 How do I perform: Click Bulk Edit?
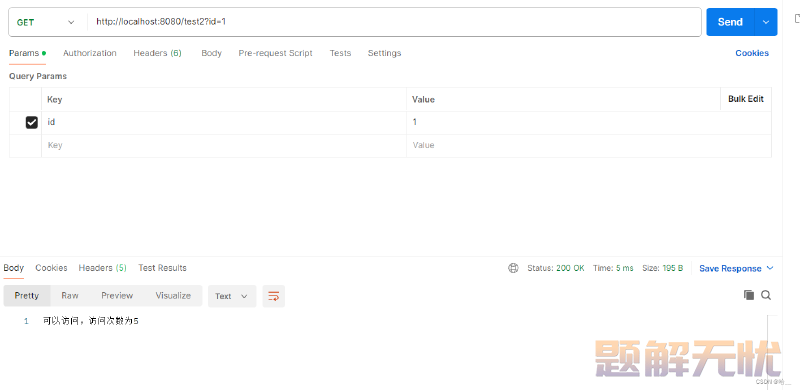(x=745, y=99)
